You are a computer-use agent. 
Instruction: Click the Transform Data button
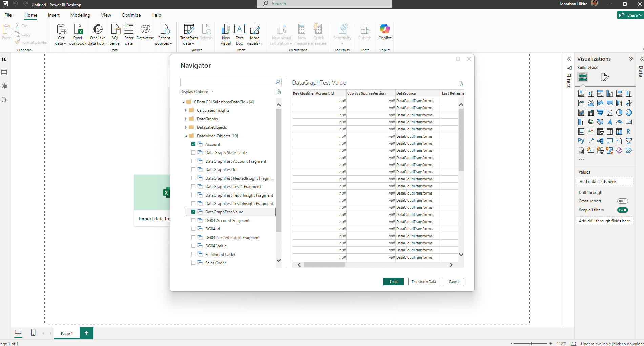[423, 282]
